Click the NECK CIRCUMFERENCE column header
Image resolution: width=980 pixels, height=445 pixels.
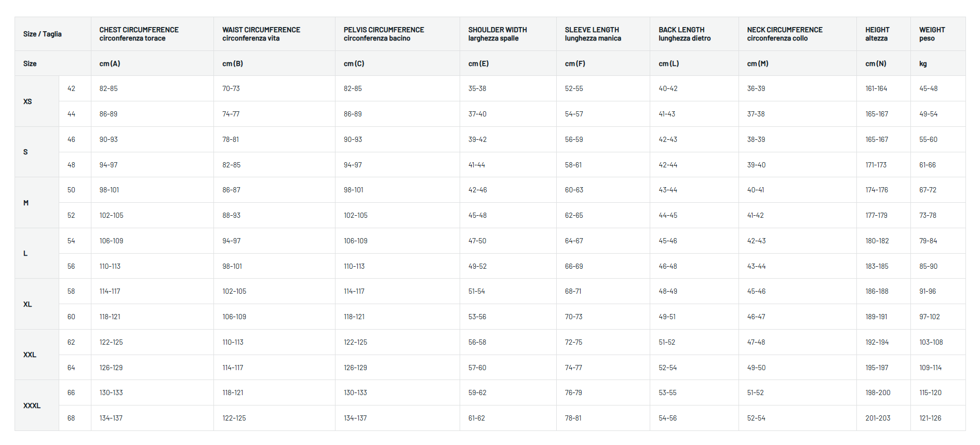click(785, 34)
